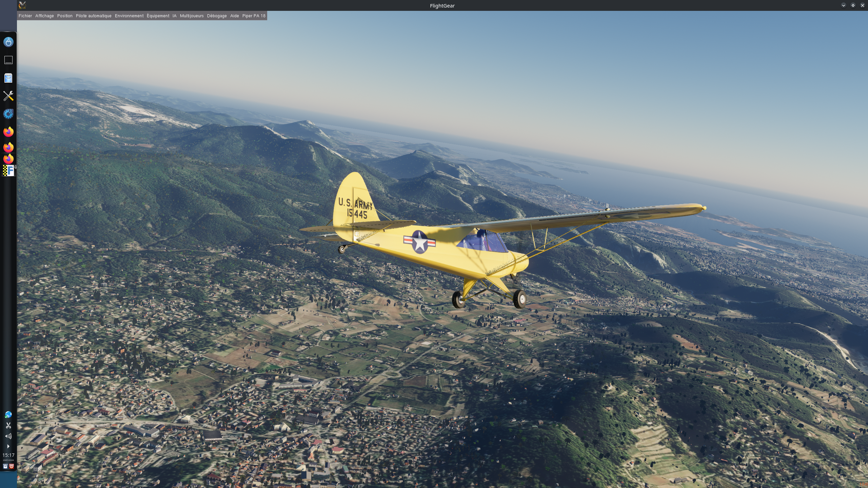Open the Piper PA 18 menu
This screenshot has width=868, height=488.
click(254, 16)
